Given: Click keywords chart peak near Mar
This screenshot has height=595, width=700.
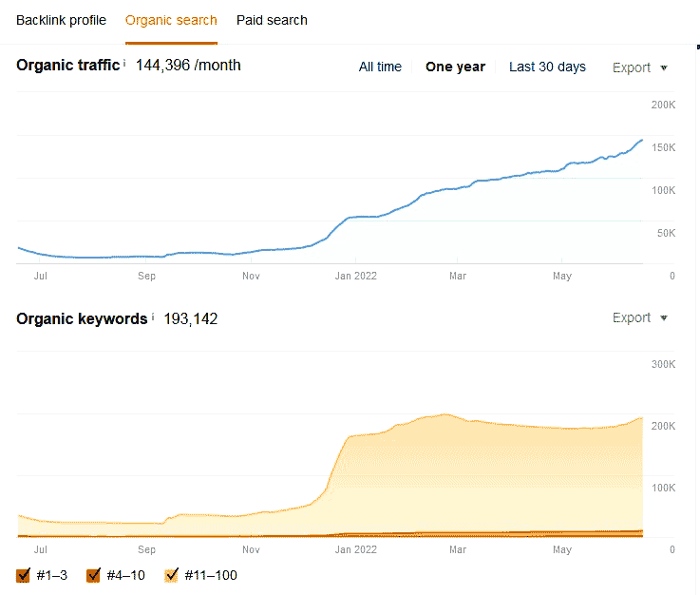Looking at the screenshot, I should coord(445,414).
